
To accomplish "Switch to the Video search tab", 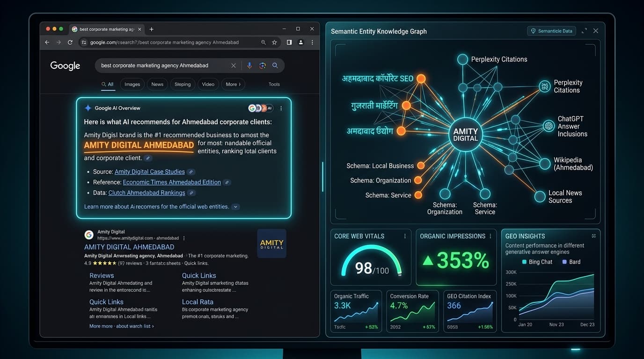I will pos(208,84).
